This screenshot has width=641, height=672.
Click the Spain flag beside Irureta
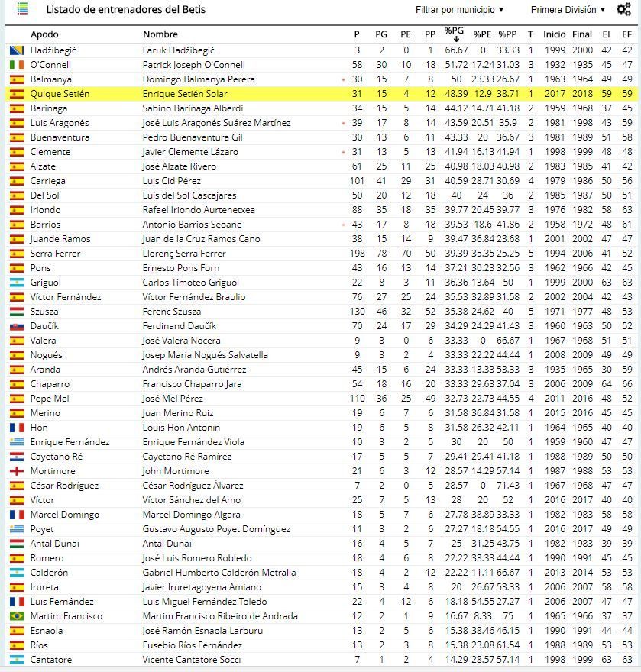click(17, 587)
